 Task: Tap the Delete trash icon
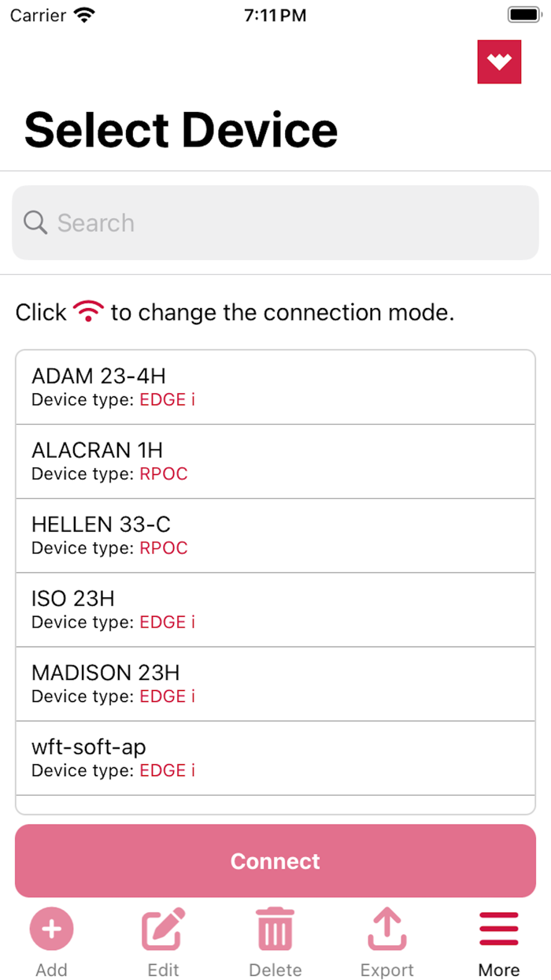click(275, 929)
